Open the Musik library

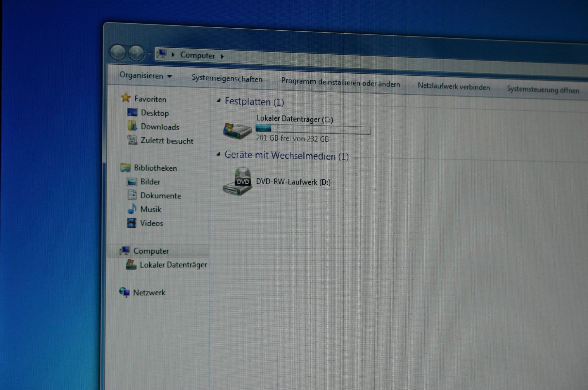click(151, 210)
